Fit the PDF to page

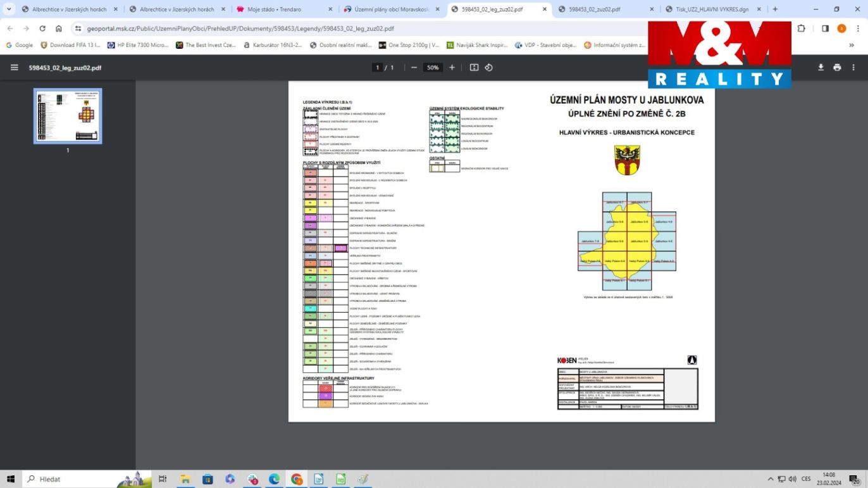(474, 68)
